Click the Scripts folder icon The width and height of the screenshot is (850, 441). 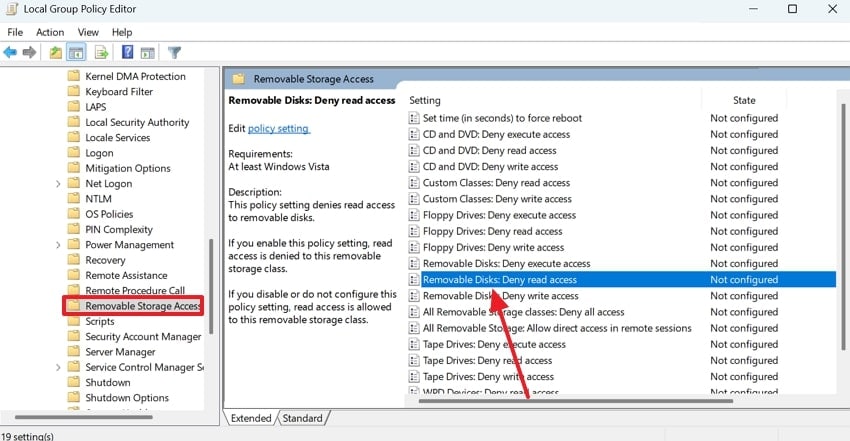(x=73, y=321)
